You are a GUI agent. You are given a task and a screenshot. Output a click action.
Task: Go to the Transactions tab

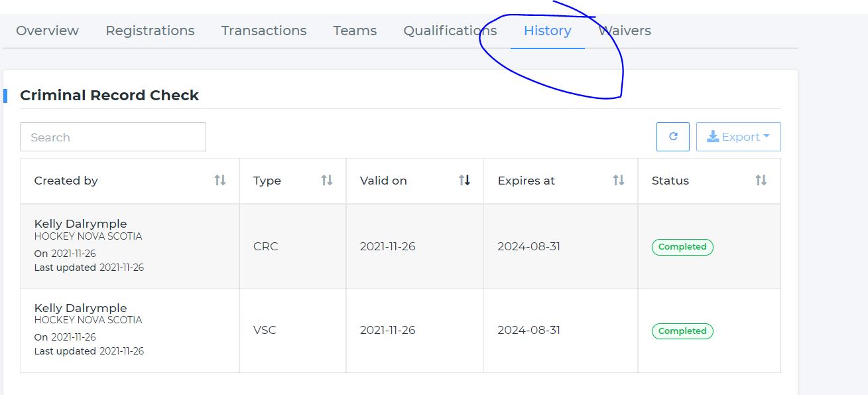[x=264, y=31]
